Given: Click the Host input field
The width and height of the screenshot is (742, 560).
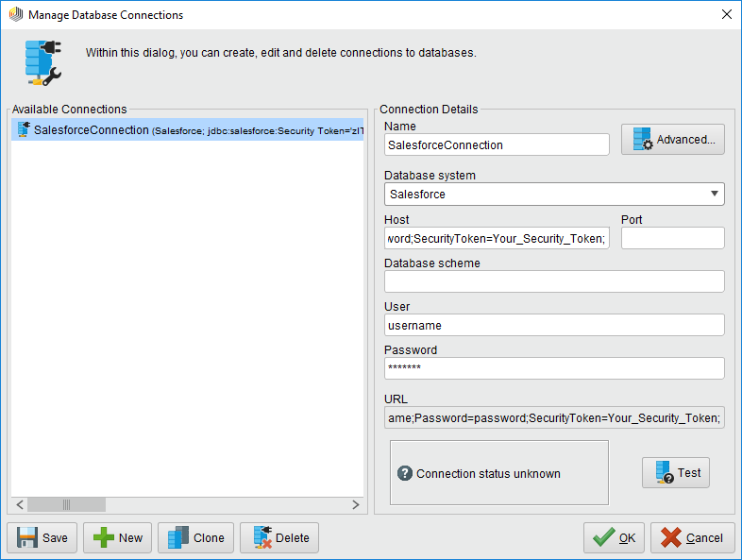Looking at the screenshot, I should point(497,238).
